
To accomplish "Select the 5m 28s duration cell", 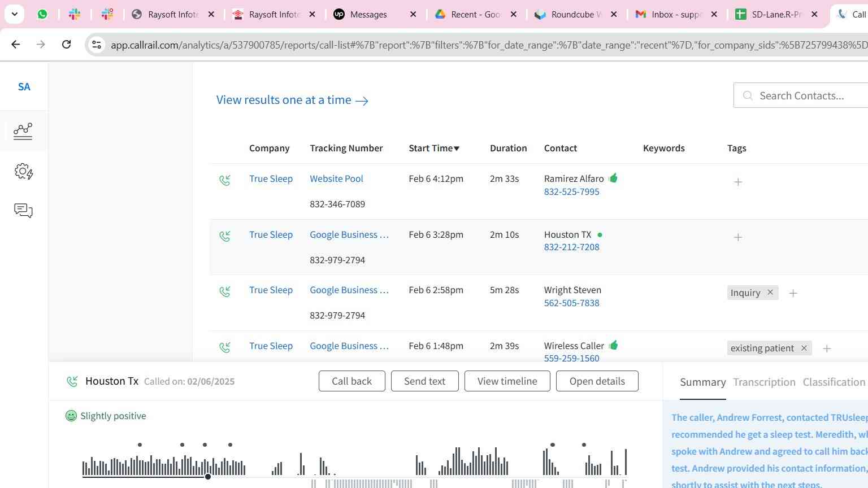I will pos(504,290).
